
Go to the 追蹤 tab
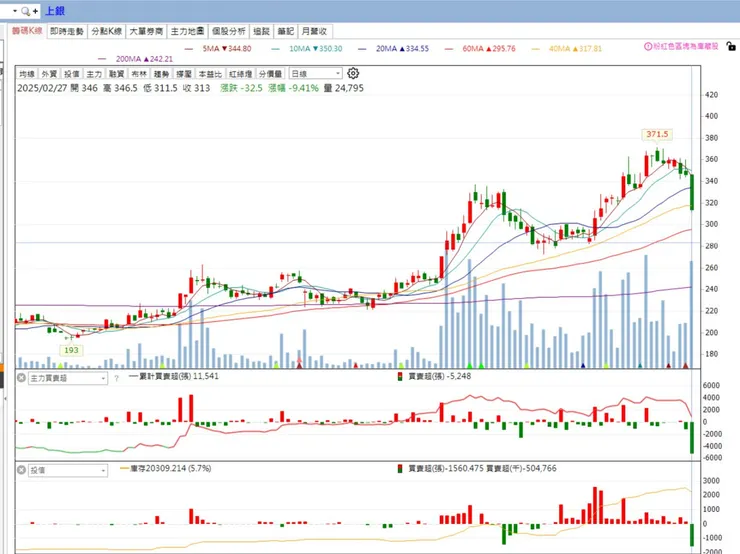tap(261, 31)
